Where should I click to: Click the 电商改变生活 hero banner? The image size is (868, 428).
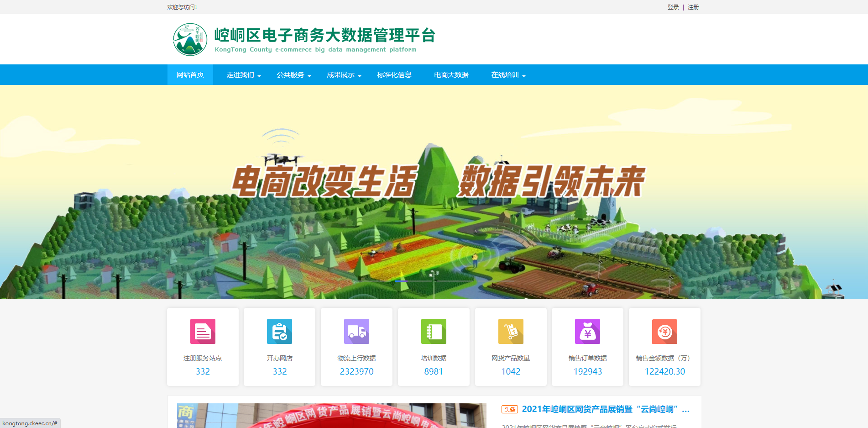tap(434, 192)
